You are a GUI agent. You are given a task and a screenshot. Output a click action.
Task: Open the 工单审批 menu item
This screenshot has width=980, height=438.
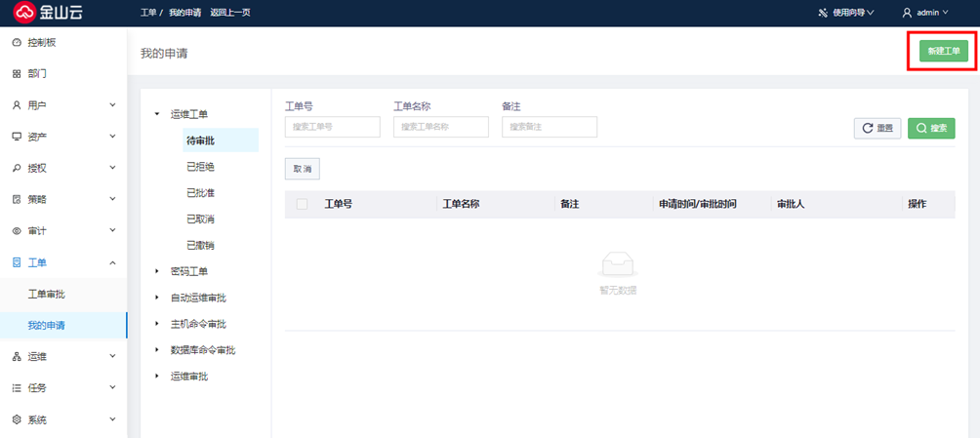coord(47,294)
